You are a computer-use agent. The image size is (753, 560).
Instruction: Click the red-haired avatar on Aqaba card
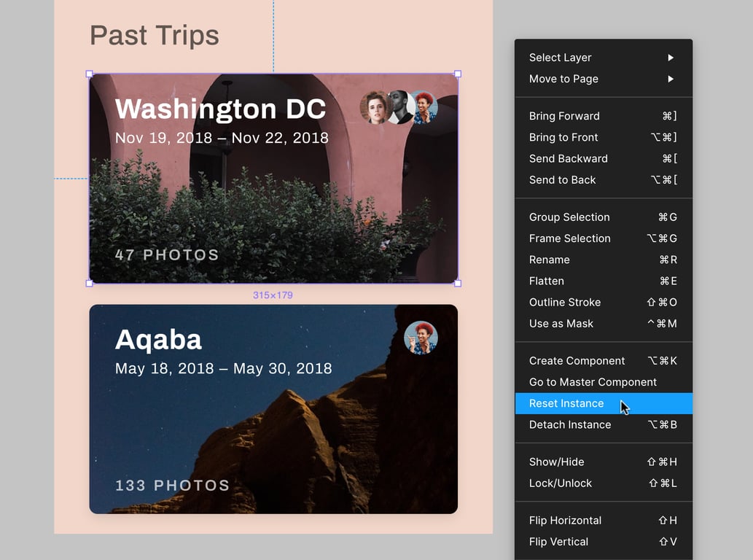coord(421,338)
